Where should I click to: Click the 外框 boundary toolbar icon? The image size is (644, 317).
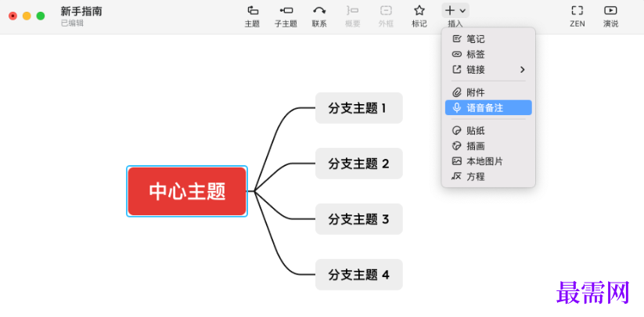pos(386,11)
